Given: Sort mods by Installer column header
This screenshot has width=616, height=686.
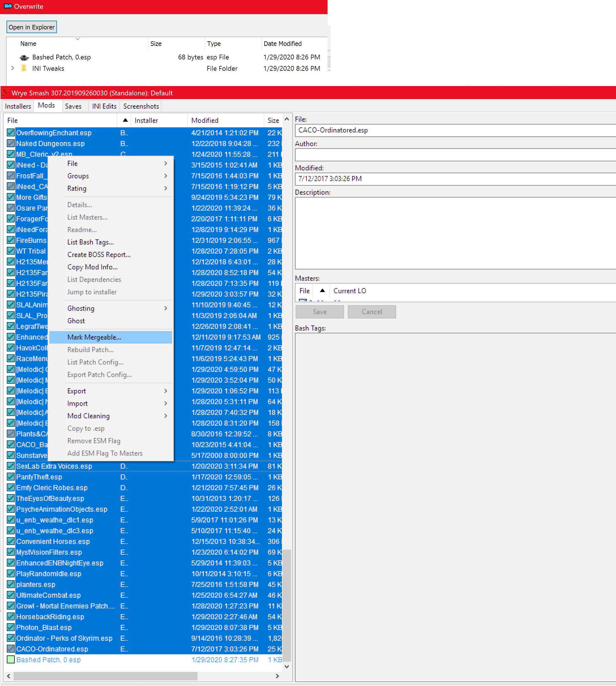Looking at the screenshot, I should click(159, 121).
